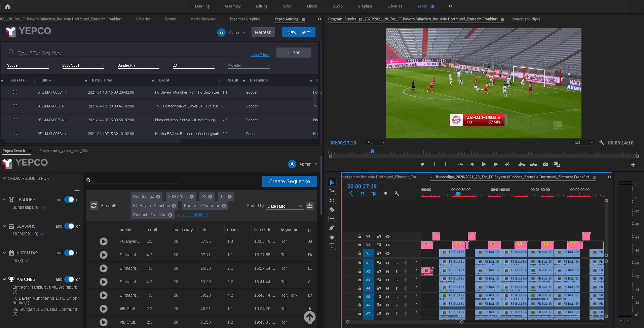The height and width of the screenshot is (328, 644).
Task: Toggle the Leagues and/or switch
Action: pos(69,200)
